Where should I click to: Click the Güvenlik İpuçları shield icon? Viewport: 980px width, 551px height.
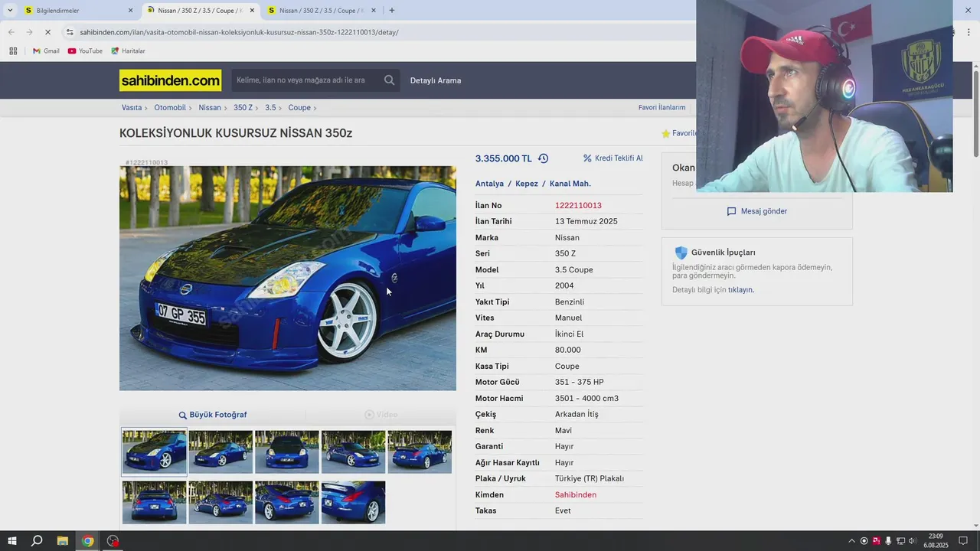[x=681, y=253]
